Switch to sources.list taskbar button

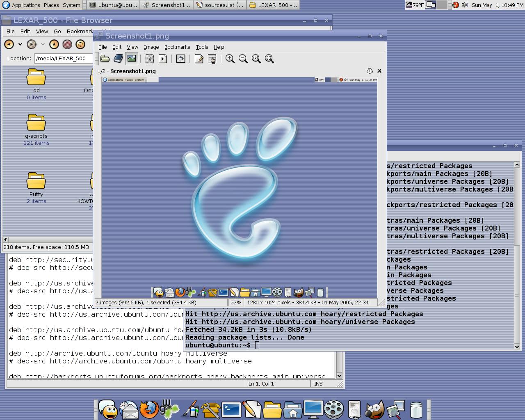click(220, 5)
